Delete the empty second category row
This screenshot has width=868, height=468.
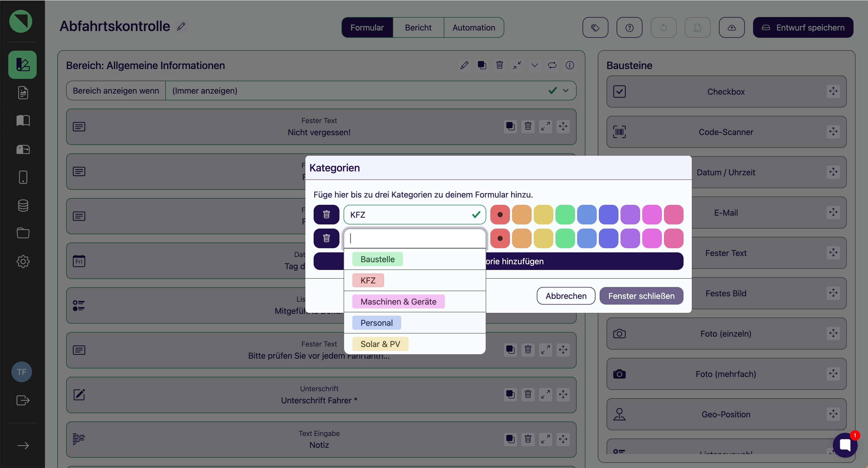tap(326, 238)
